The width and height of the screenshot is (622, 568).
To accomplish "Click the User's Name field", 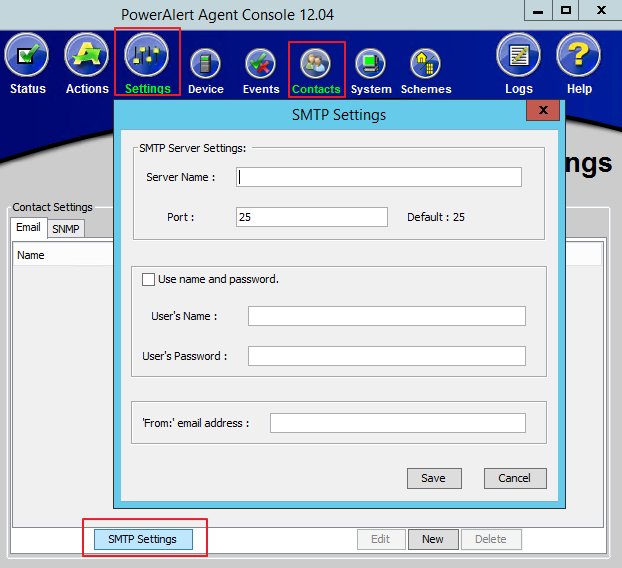I will click(387, 316).
